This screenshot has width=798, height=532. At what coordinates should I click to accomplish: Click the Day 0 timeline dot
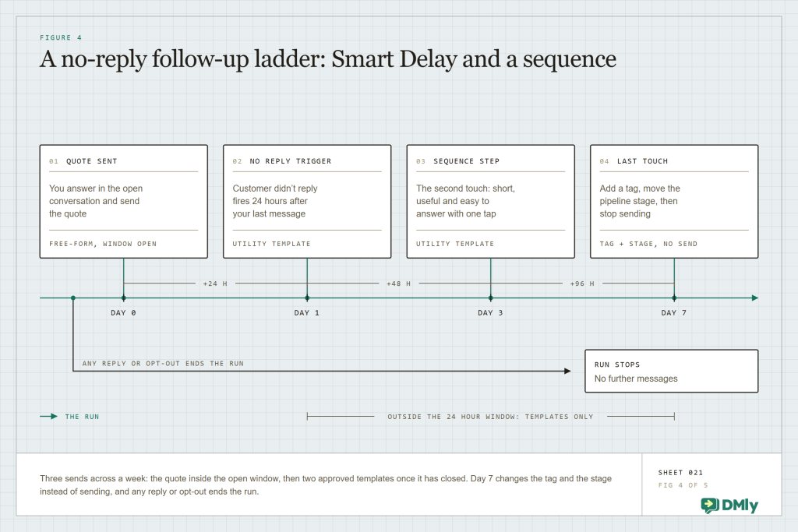point(124,298)
